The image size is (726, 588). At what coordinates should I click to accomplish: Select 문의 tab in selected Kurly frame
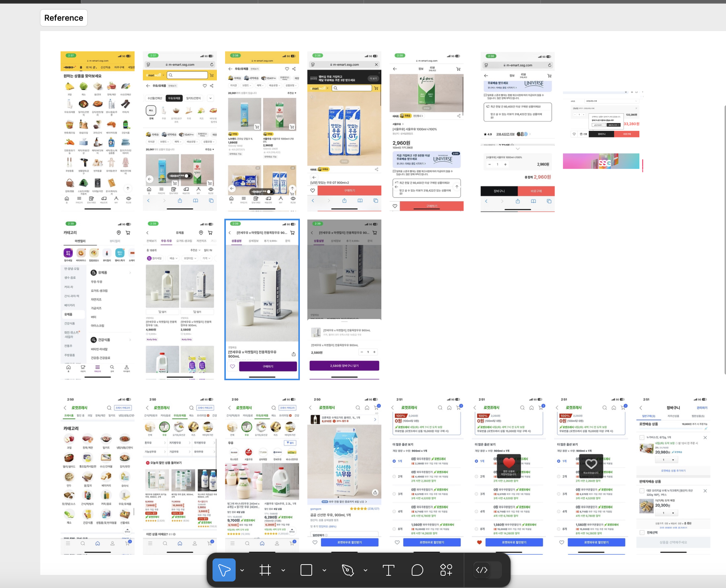click(x=288, y=241)
